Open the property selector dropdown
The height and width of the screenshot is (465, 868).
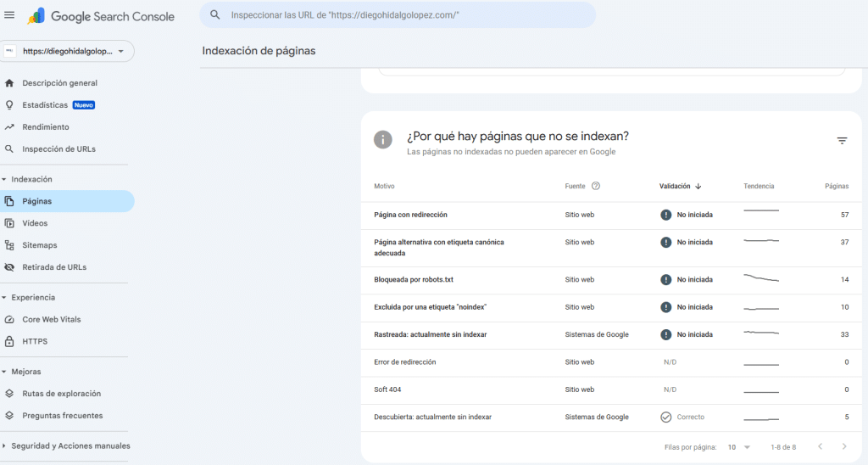tap(67, 52)
